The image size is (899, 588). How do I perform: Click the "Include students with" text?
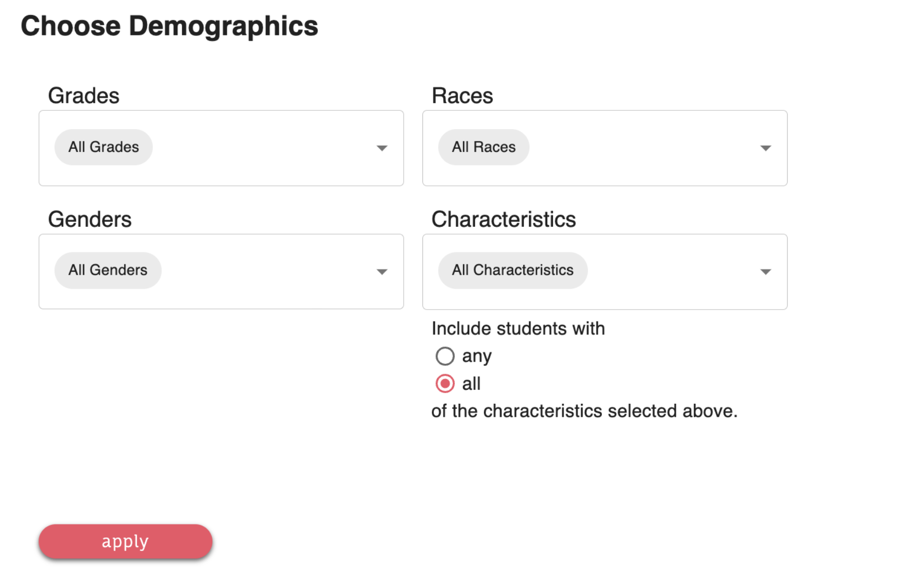[518, 329]
